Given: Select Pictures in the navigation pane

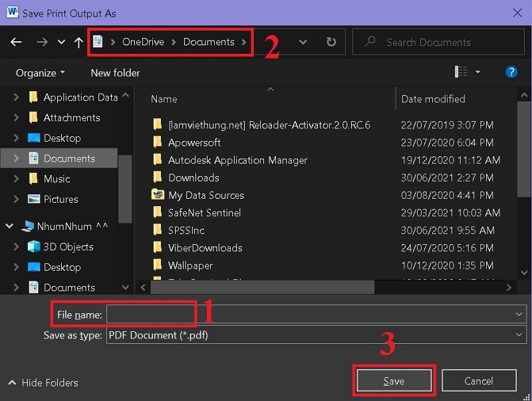Looking at the screenshot, I should pyautogui.click(x=61, y=199).
